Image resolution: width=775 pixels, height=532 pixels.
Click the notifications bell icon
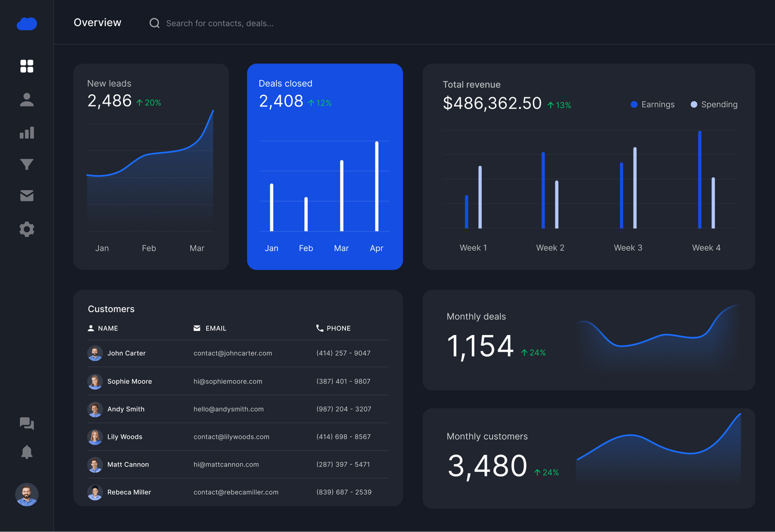[x=27, y=452]
